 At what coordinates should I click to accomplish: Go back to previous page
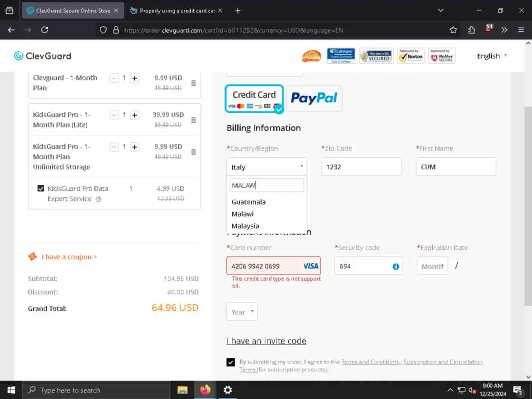click(x=11, y=30)
